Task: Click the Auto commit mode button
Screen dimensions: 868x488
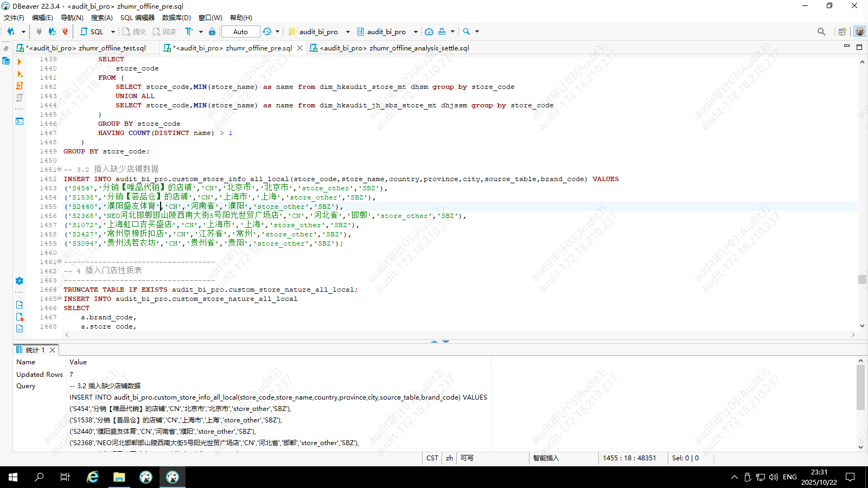Action: (240, 32)
